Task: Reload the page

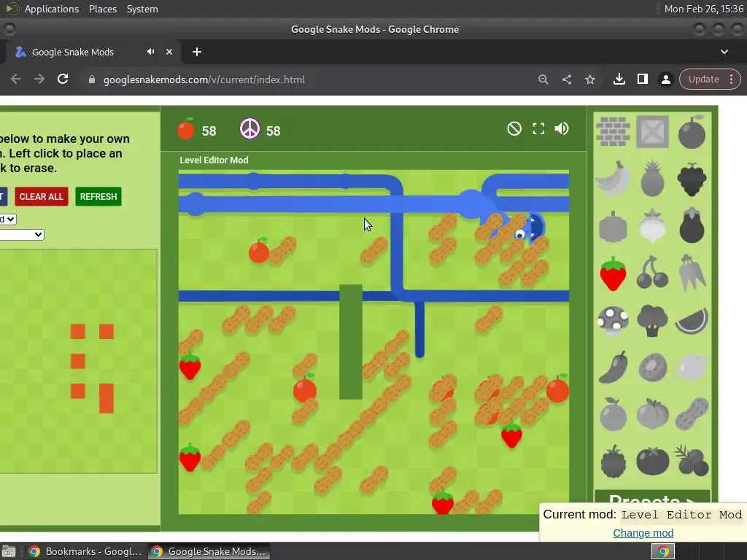Action: point(63,79)
